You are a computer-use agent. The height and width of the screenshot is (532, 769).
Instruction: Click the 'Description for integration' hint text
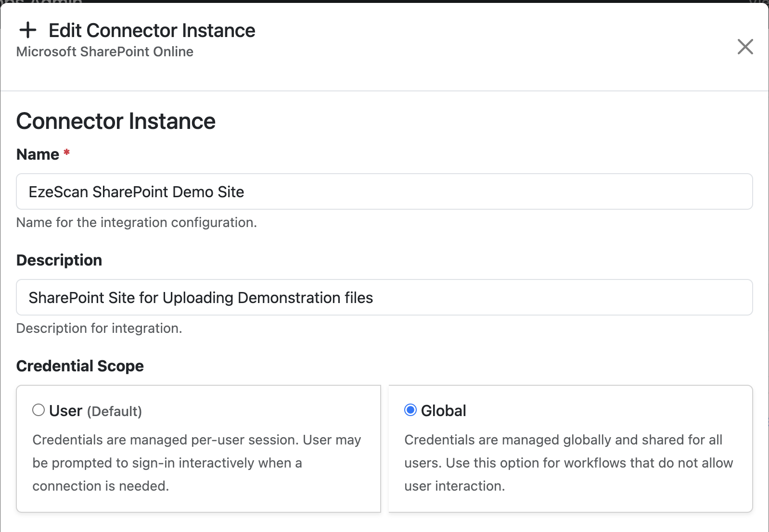99,328
